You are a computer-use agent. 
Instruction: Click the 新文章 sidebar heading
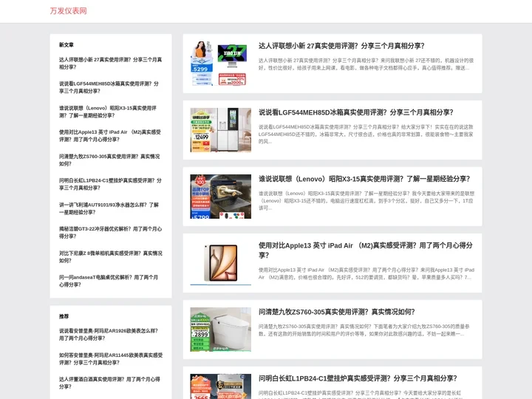click(66, 45)
